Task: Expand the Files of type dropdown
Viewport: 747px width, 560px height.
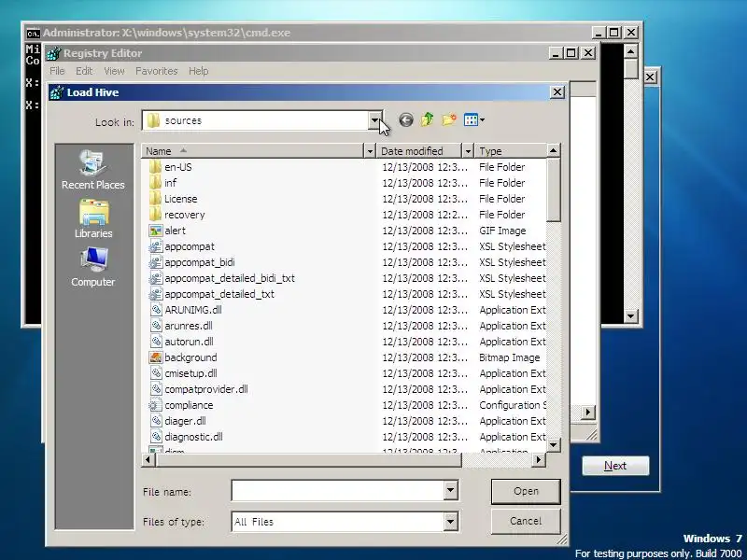Action: coord(450,522)
